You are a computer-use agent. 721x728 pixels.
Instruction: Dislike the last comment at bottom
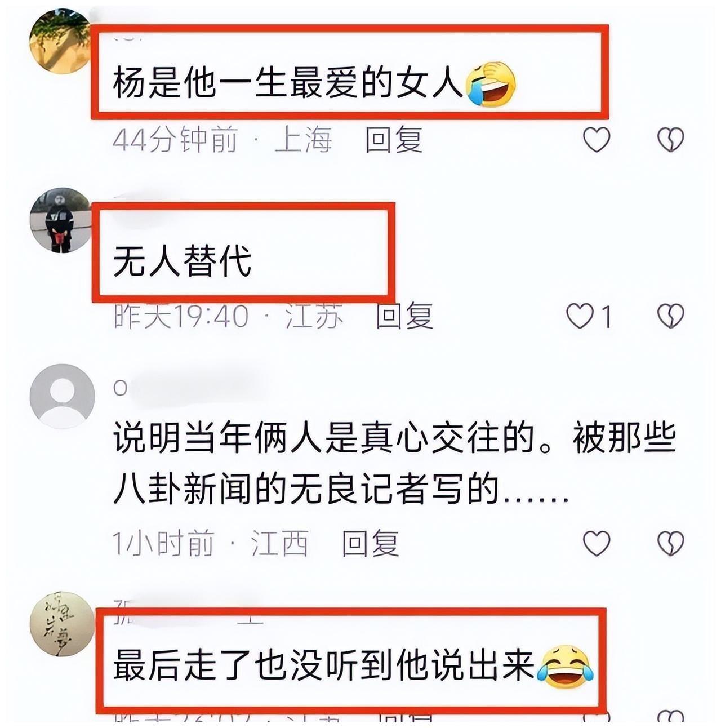click(x=670, y=718)
